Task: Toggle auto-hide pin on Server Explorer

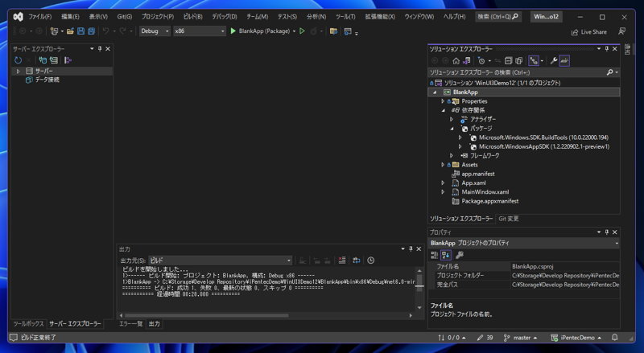Action: (x=99, y=49)
